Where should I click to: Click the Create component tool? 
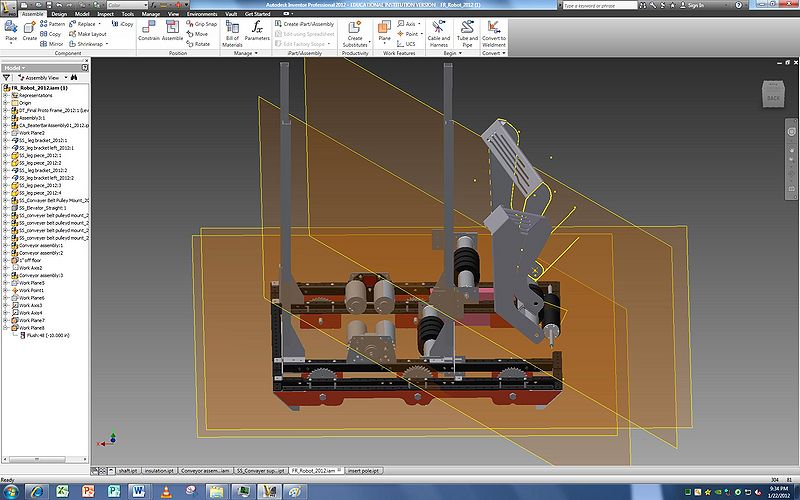(x=30, y=31)
